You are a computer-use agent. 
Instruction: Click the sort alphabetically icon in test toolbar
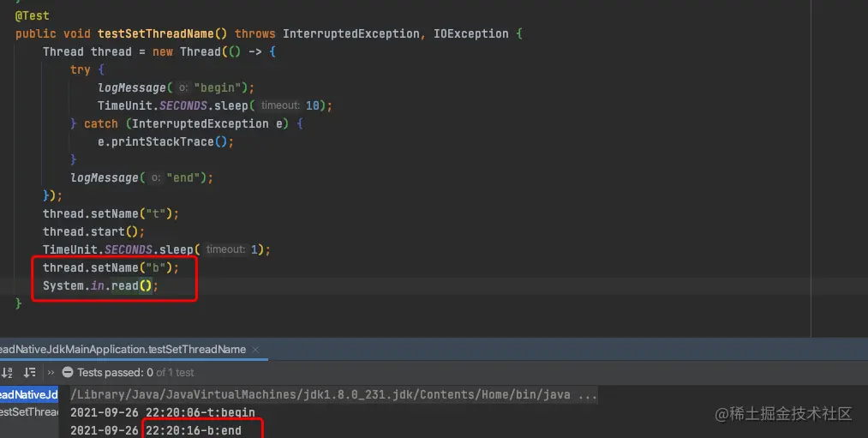pyautogui.click(x=7, y=373)
